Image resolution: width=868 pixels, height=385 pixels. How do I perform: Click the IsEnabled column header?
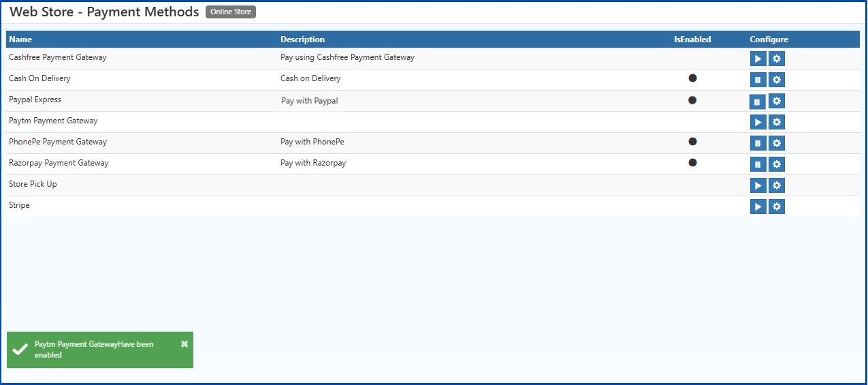(x=692, y=40)
